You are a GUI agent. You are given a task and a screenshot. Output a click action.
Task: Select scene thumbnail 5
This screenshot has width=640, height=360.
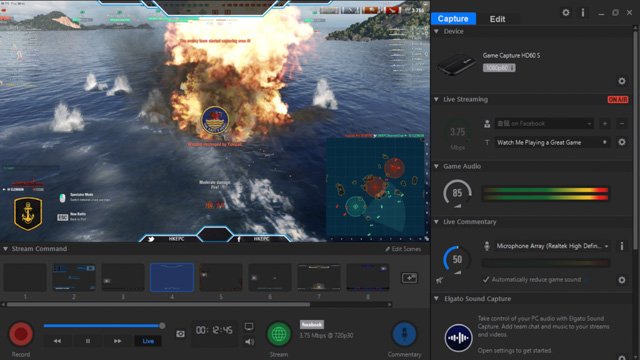pos(221,278)
